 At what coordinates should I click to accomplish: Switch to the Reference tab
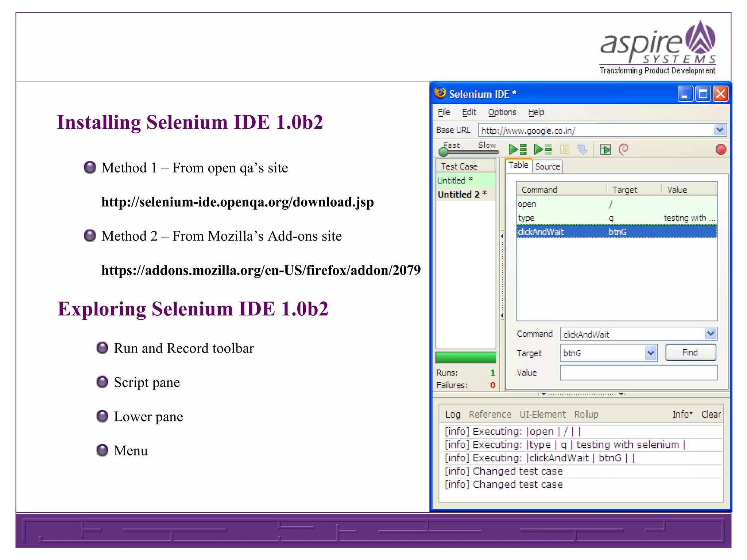(x=490, y=415)
